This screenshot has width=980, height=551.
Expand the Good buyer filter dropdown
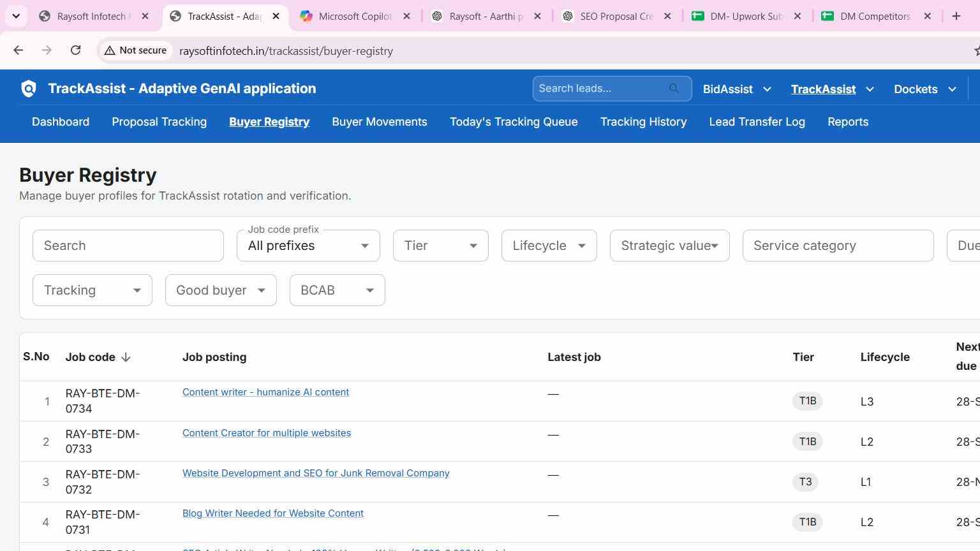click(x=221, y=290)
